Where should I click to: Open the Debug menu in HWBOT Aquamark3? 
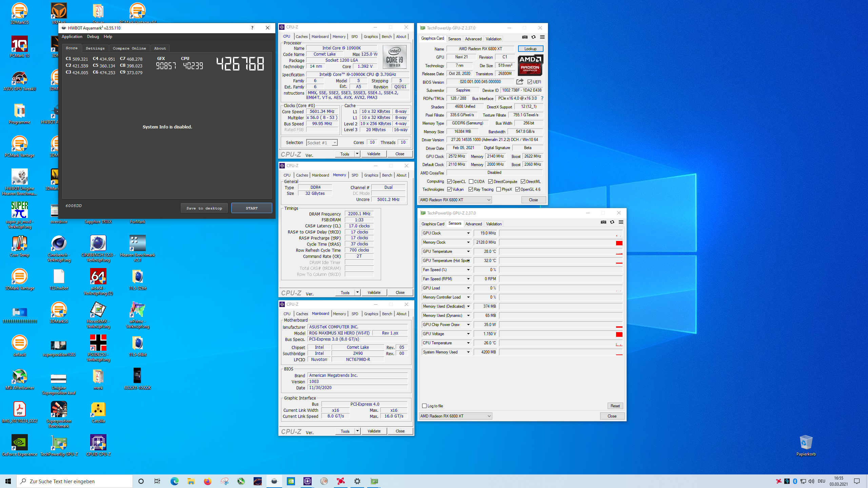[93, 37]
